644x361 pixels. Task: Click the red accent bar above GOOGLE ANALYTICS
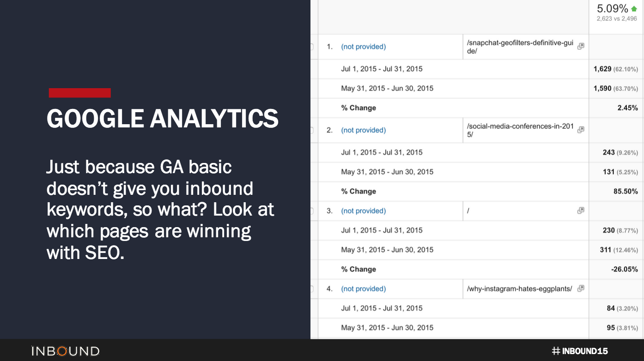coord(79,92)
